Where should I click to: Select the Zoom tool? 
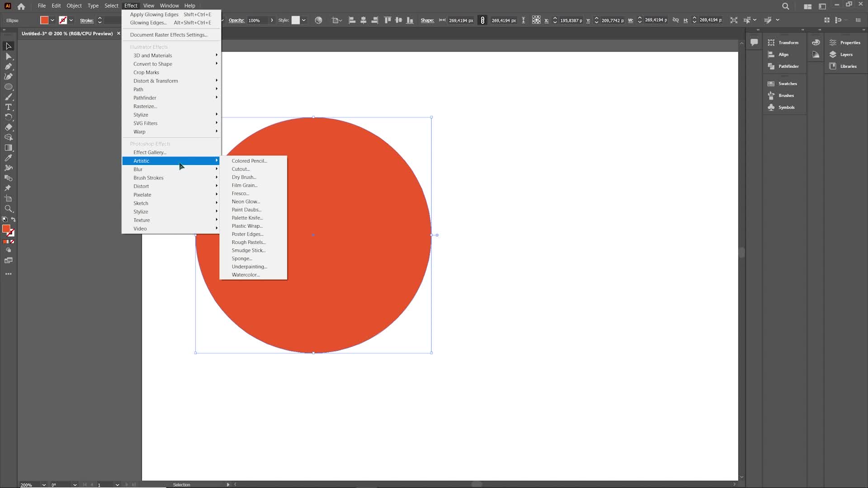8,209
